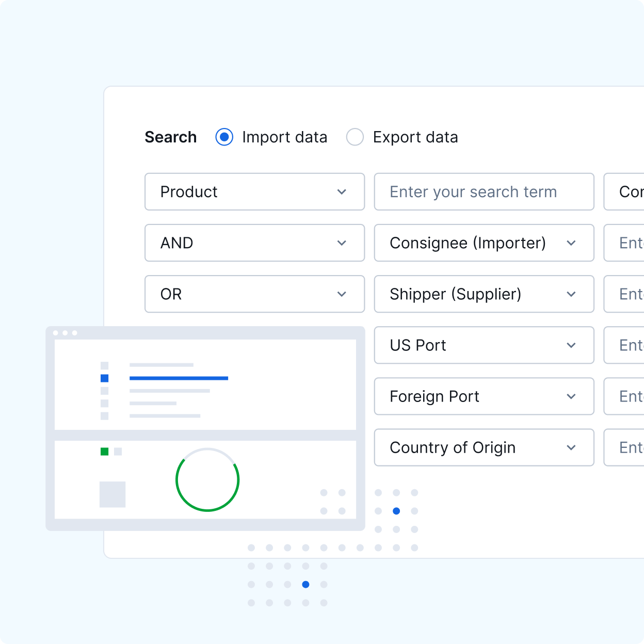Open the Product field dropdown
Viewport: 644px width, 644px height.
tap(254, 192)
